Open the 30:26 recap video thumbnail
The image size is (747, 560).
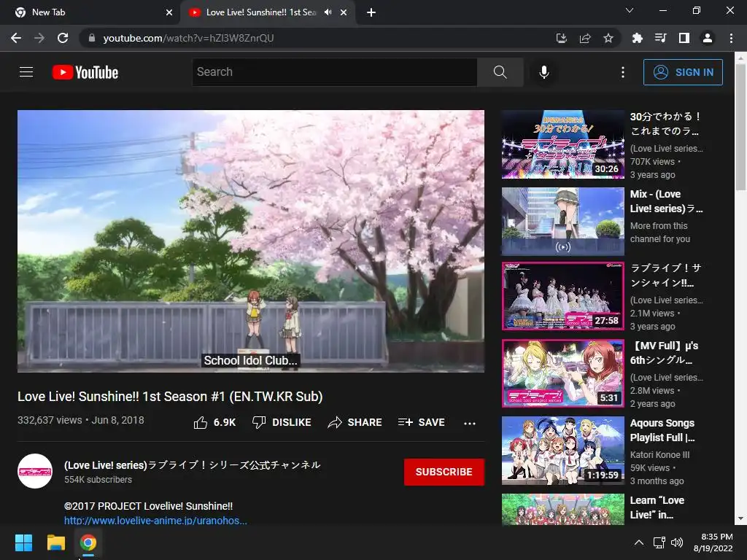click(x=562, y=144)
